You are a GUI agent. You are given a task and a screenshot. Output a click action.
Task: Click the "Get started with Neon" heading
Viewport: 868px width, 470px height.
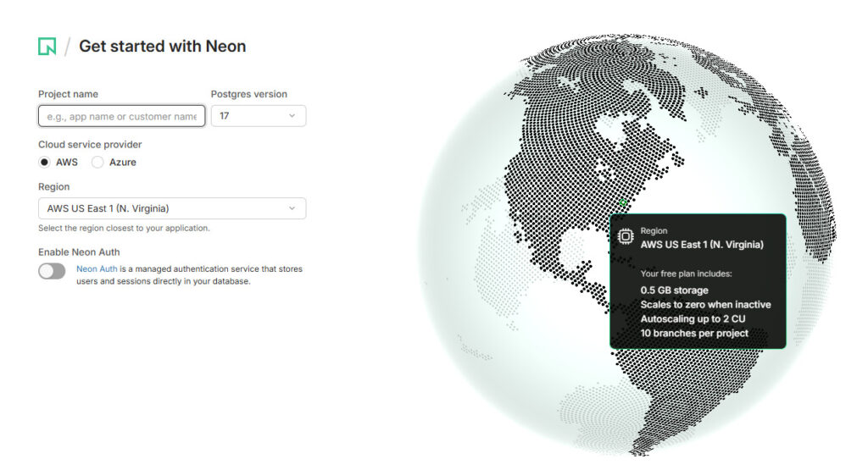pos(162,47)
